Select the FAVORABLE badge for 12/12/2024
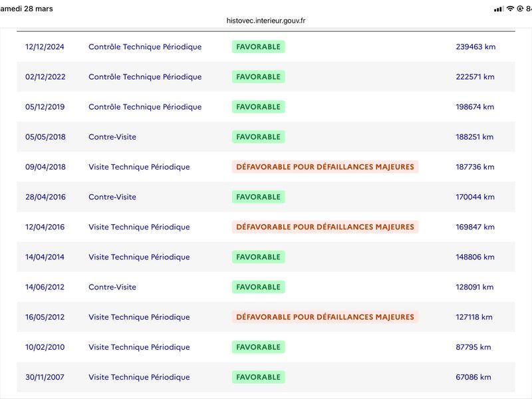 point(258,47)
